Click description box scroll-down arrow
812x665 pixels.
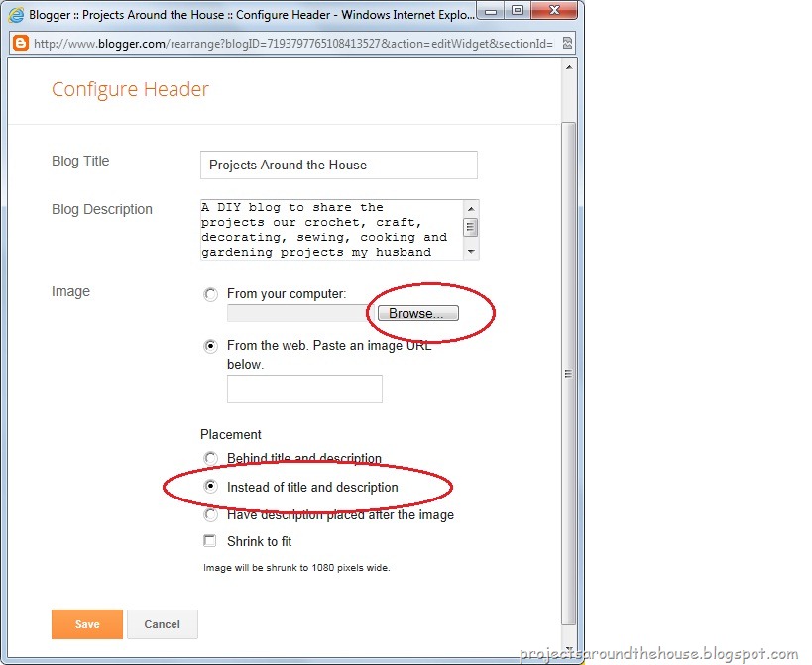point(471,252)
